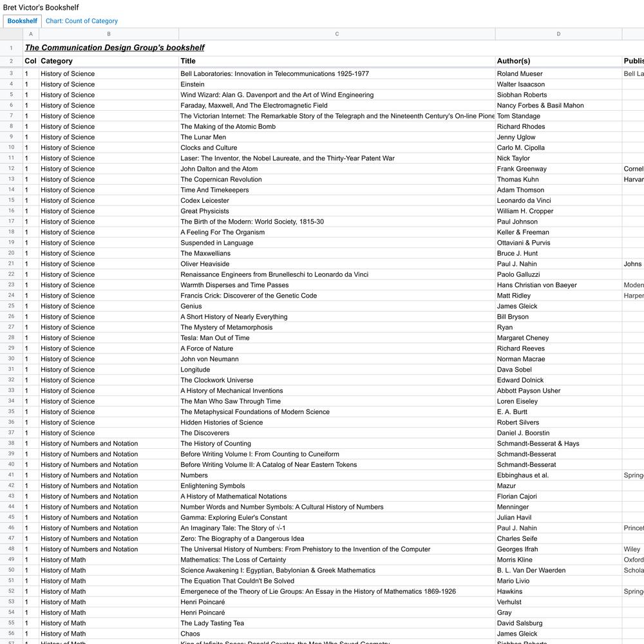Select the Florian Cajori author cell

(x=558, y=496)
